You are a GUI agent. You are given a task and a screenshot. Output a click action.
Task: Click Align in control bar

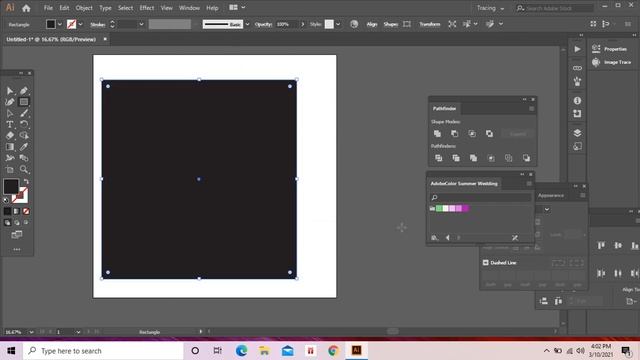[x=371, y=24]
